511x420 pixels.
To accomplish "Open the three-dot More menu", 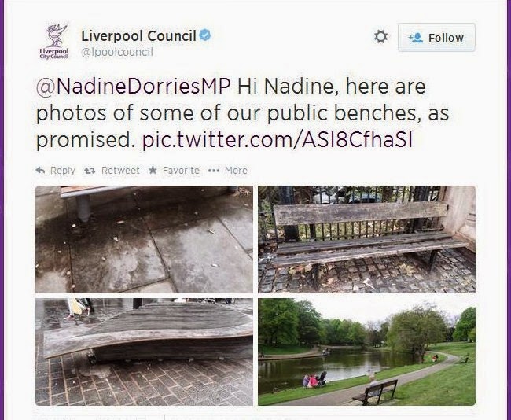I will [x=227, y=171].
